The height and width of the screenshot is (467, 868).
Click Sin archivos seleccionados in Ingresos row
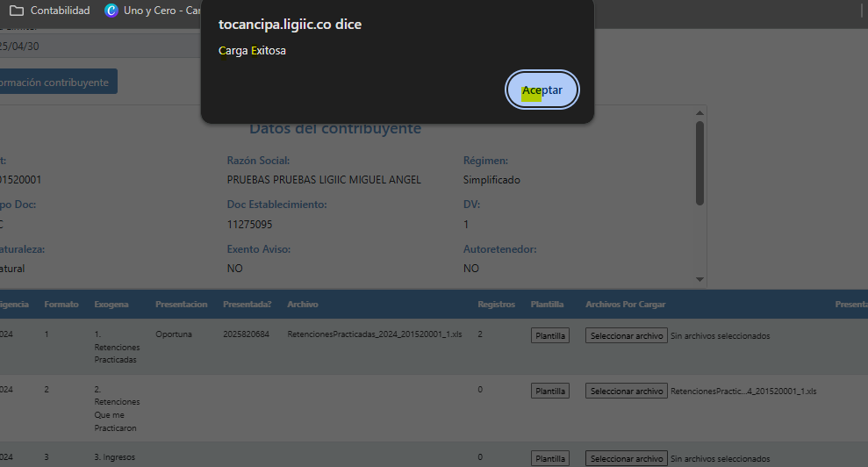point(721,459)
